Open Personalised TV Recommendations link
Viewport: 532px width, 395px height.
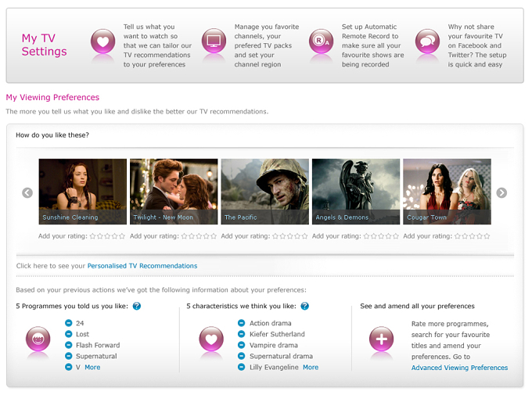click(142, 266)
